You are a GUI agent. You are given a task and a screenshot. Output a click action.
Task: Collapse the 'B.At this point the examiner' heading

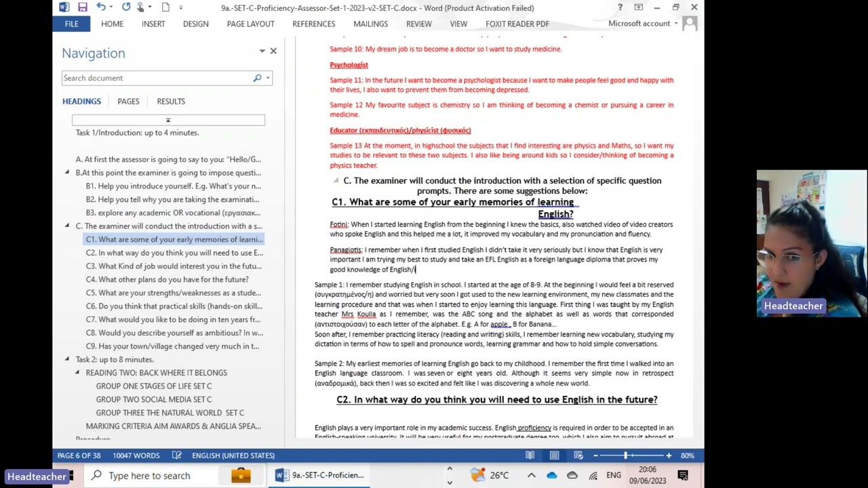tap(66, 173)
